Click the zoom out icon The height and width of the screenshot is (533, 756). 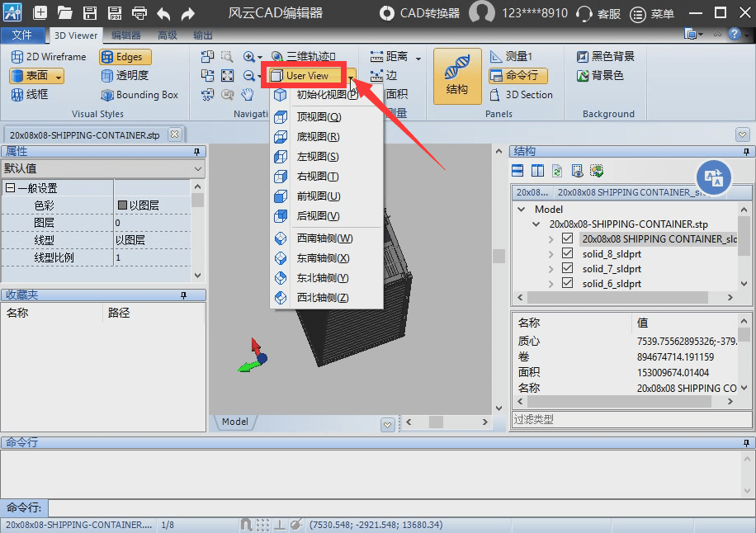(248, 76)
